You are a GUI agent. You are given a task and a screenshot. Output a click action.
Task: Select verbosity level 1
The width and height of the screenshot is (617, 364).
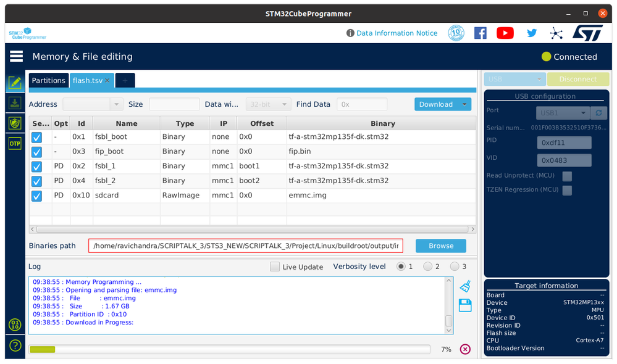click(401, 267)
